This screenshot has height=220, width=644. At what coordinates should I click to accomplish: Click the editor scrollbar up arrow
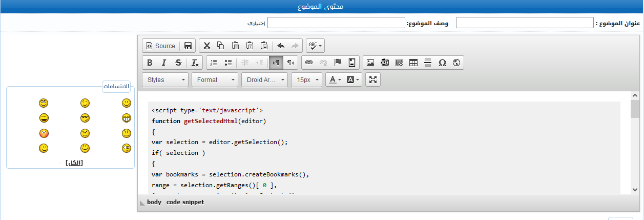[x=635, y=95]
